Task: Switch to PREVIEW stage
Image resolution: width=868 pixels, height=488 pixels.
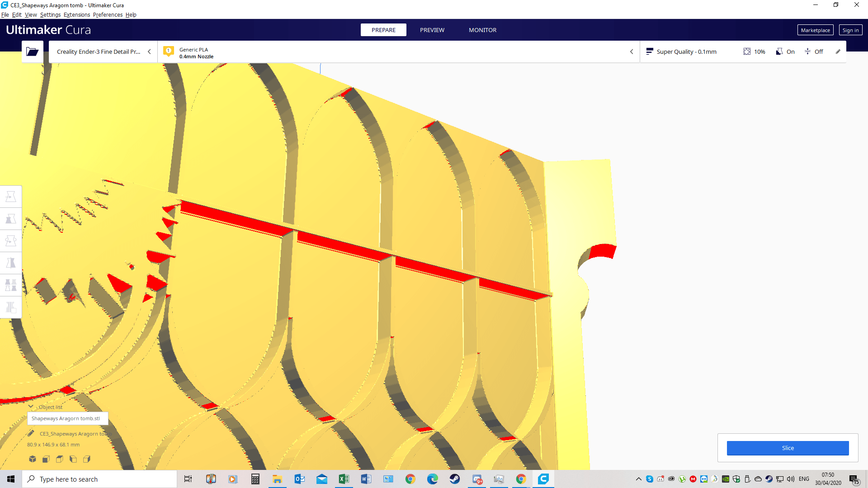Action: pyautogui.click(x=432, y=30)
